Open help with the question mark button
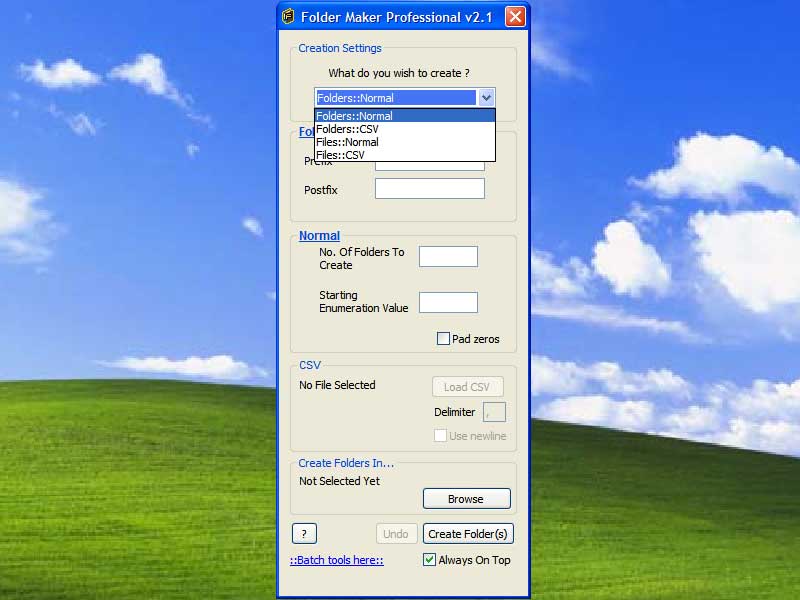This screenshot has width=800, height=600. [x=304, y=534]
